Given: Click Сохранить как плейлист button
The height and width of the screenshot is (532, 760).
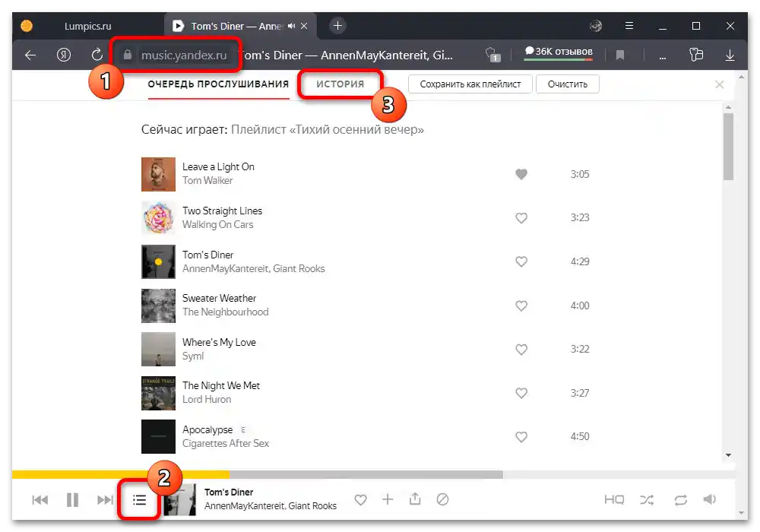Looking at the screenshot, I should [x=470, y=84].
